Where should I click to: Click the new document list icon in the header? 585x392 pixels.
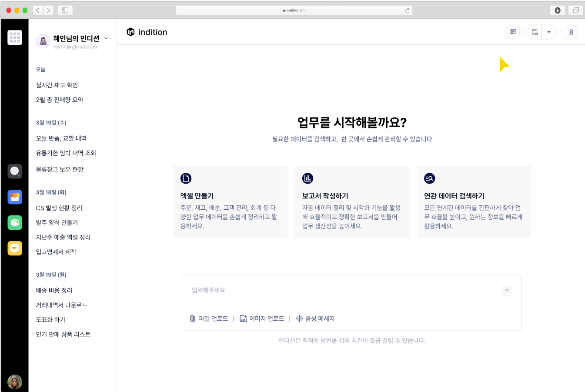535,32
